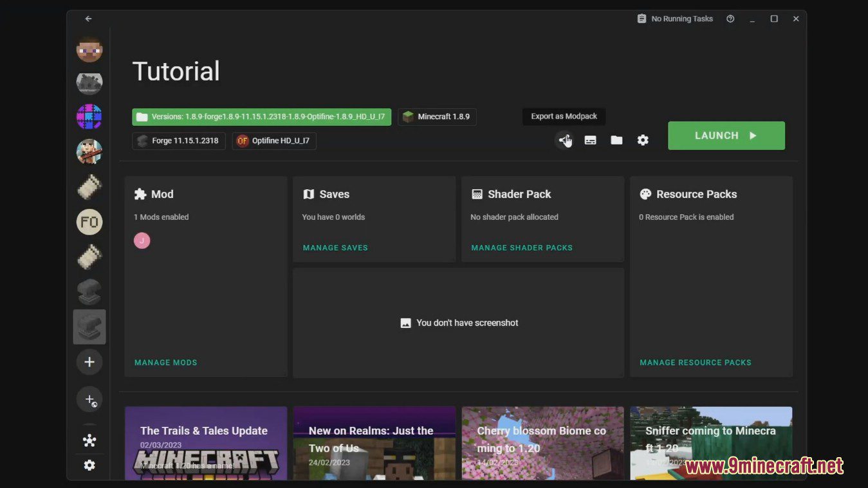Open The Trails & Tales Update news card
The height and width of the screenshot is (488, 868).
coord(206,443)
